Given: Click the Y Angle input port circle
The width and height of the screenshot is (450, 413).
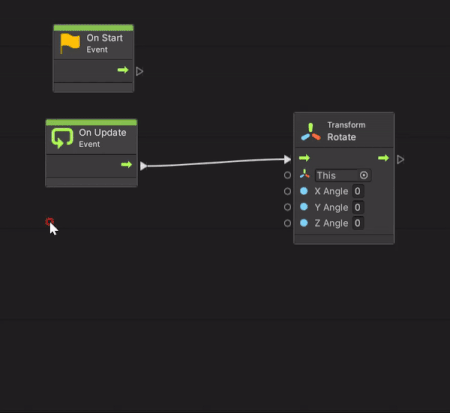Looking at the screenshot, I should (287, 207).
